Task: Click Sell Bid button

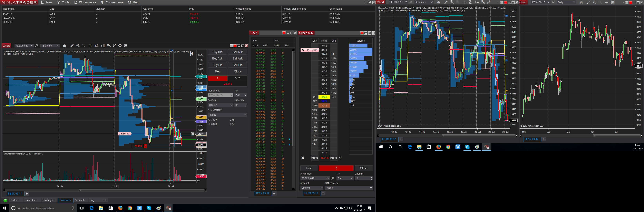Action: (238, 65)
